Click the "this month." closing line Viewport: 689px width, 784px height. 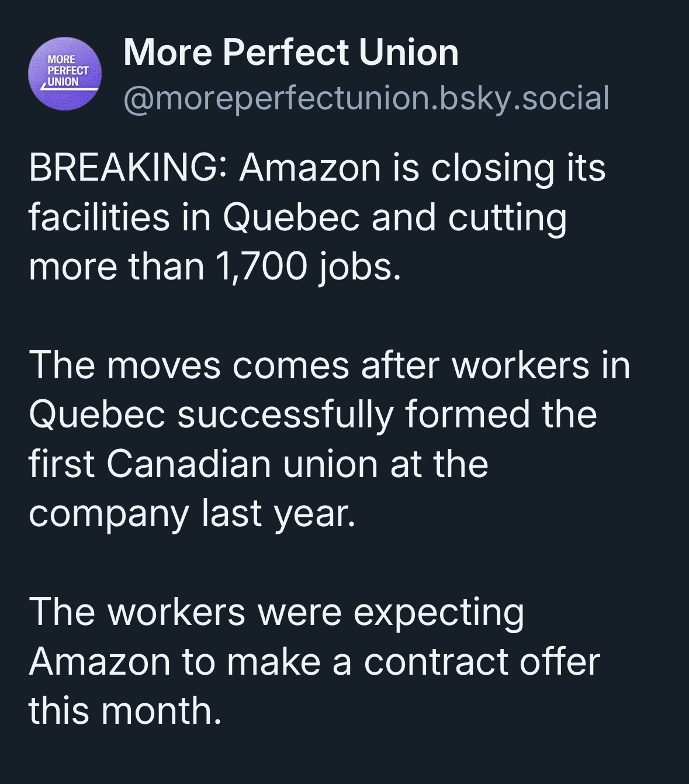click(125, 711)
